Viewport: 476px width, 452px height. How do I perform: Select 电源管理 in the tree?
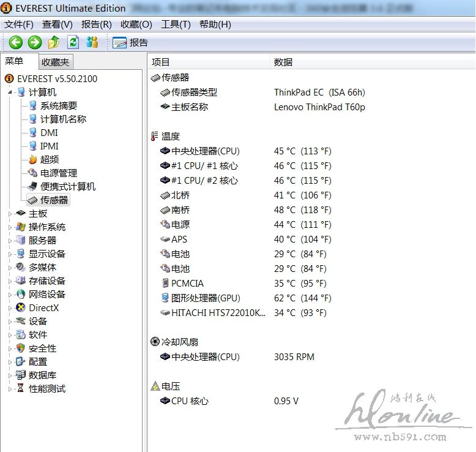point(58,173)
